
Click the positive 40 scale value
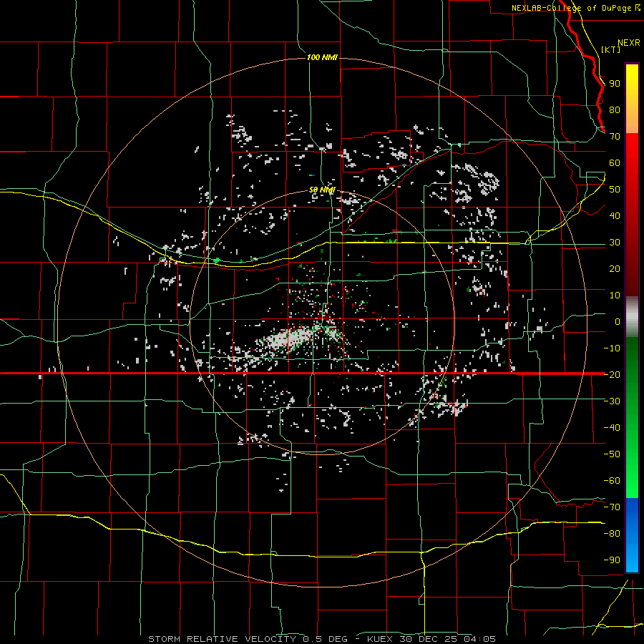[x=615, y=216]
